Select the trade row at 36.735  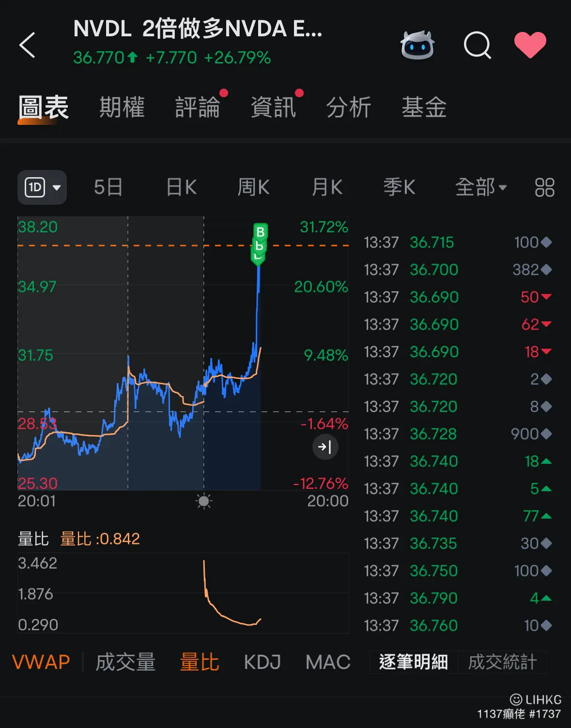pos(458,543)
